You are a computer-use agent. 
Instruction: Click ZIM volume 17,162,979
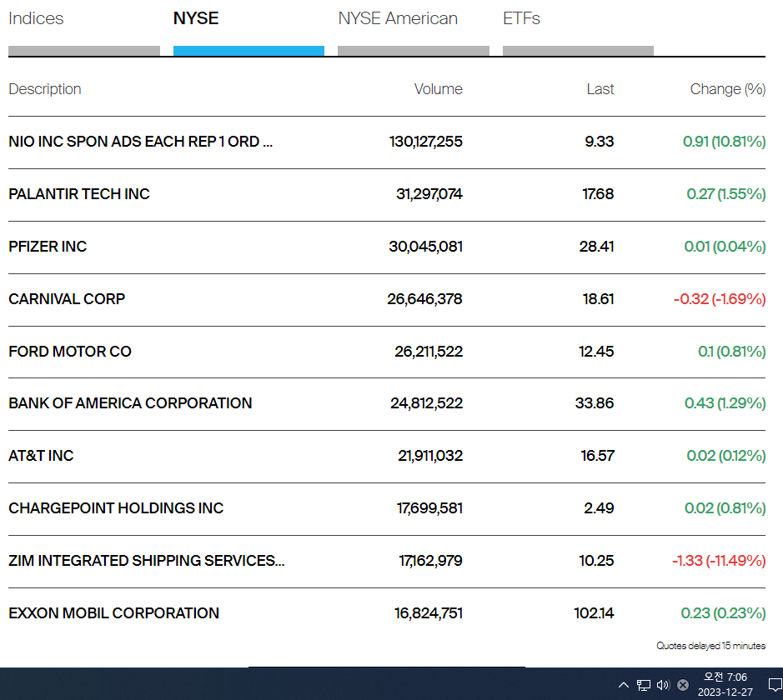(x=430, y=561)
